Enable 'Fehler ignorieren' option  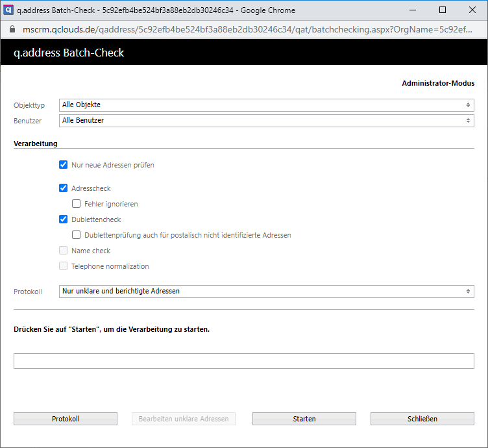coord(77,204)
